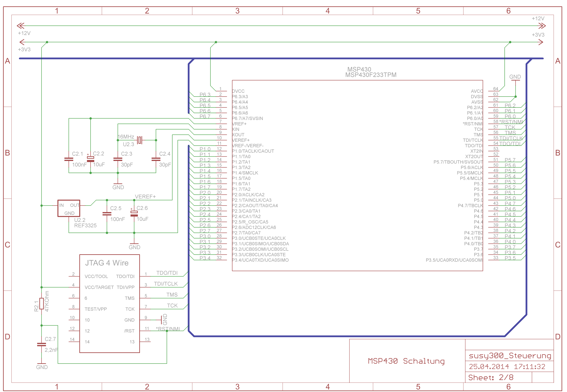
Task: Click the 100nF value next to C2.1
Action: tap(79, 165)
